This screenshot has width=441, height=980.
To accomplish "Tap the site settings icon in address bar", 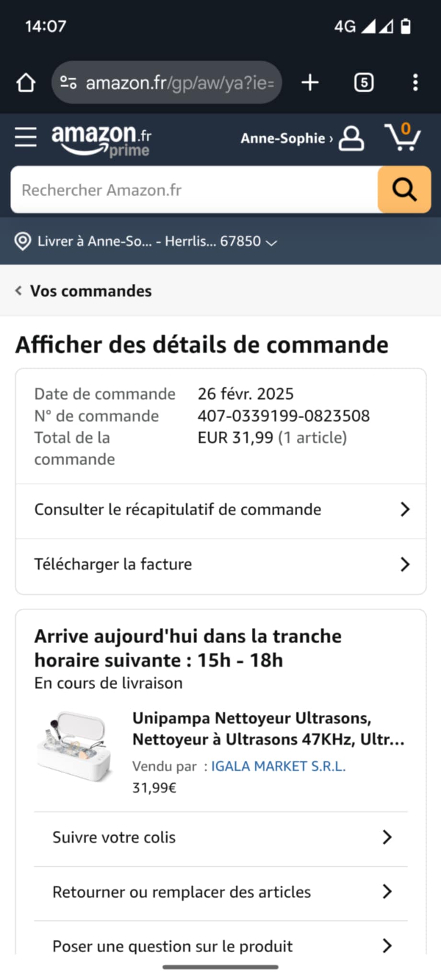I will (68, 83).
